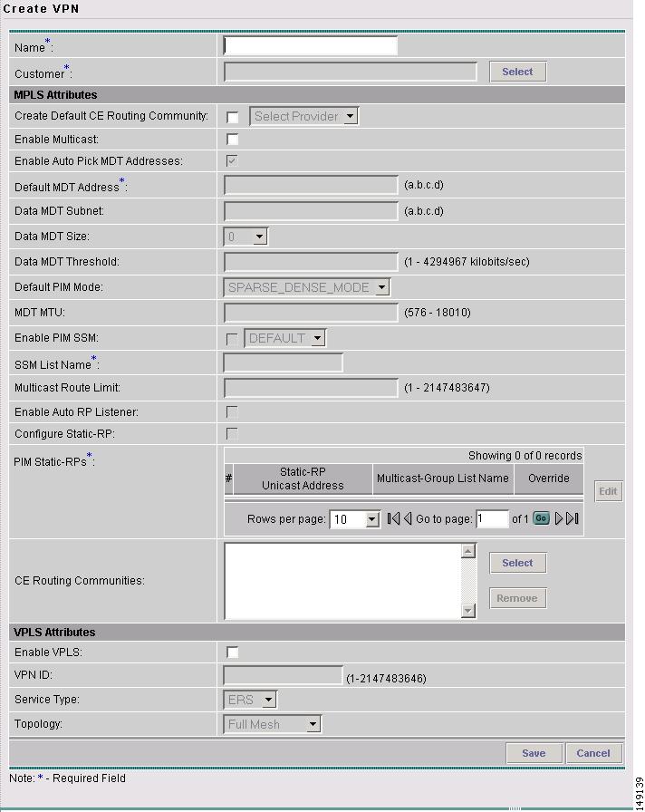Click the MDT MTU field
Viewport: 645px width, 812px height.
[311, 313]
